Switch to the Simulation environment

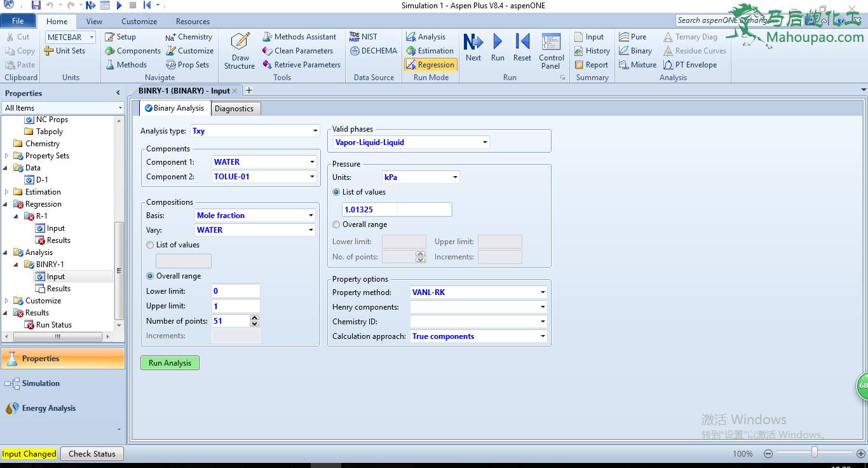click(x=62, y=383)
